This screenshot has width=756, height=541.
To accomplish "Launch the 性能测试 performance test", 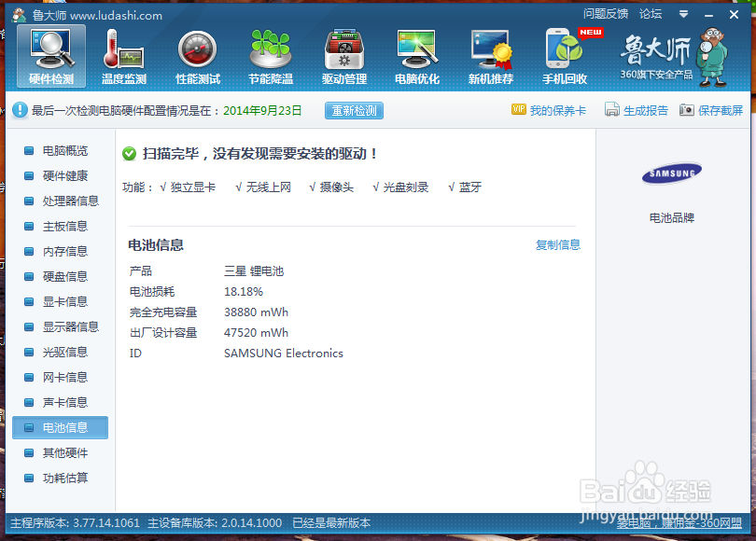I will (x=198, y=56).
